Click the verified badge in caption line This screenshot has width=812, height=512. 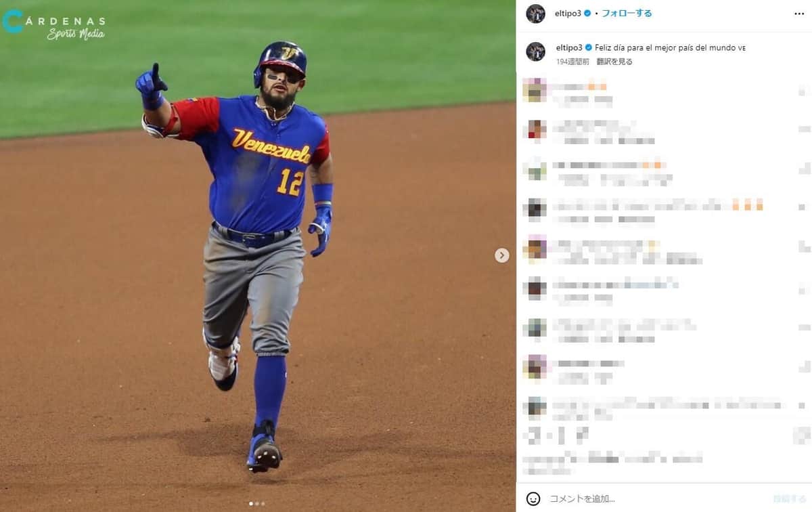589,48
